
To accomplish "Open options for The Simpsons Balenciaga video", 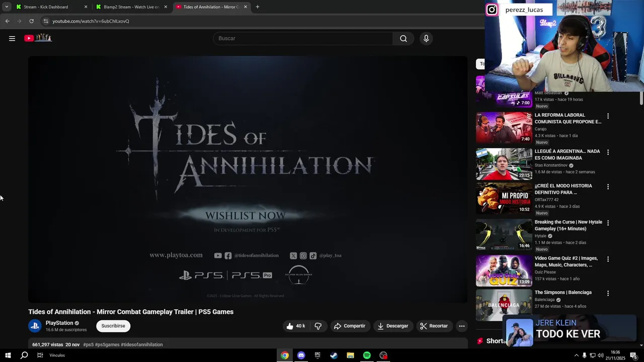I will click(608, 293).
